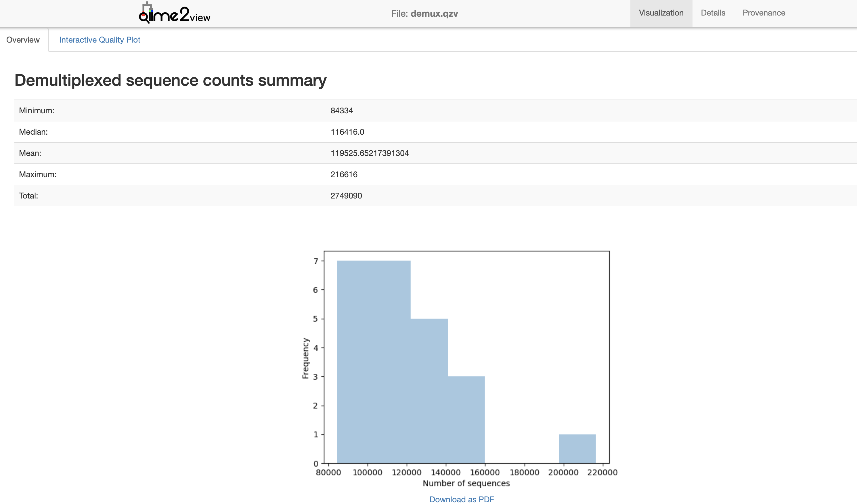Click the Number of sequences axis label
Screen dimensions: 857x504
(466, 483)
